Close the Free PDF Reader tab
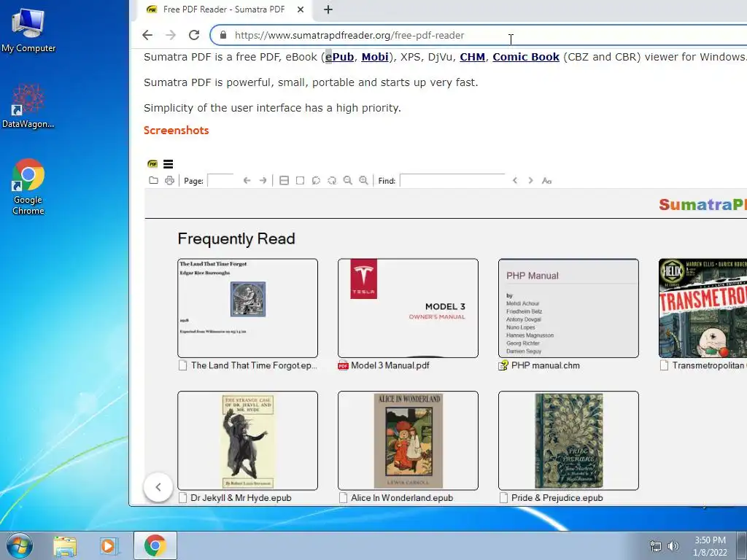 click(x=301, y=9)
